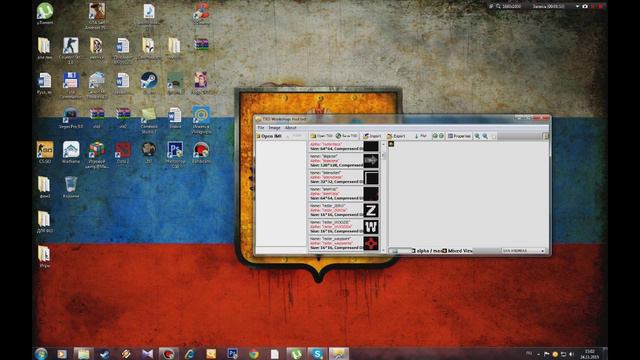The height and width of the screenshot is (360, 640).
Task: Click the small icon atop the preview area
Action: pos(391,144)
